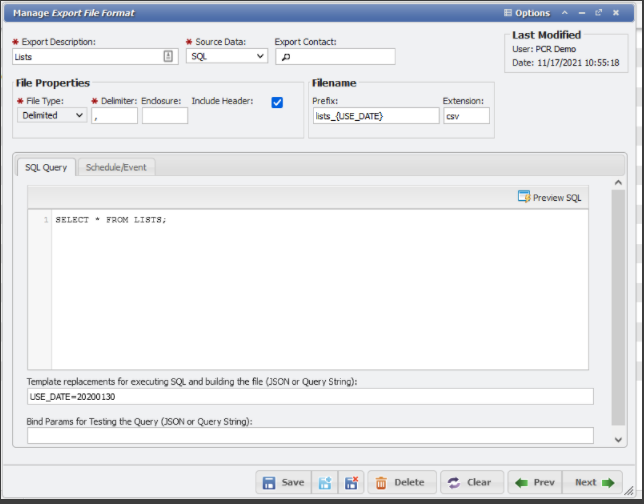Collapse the panel using the up chevron

(x=566, y=13)
